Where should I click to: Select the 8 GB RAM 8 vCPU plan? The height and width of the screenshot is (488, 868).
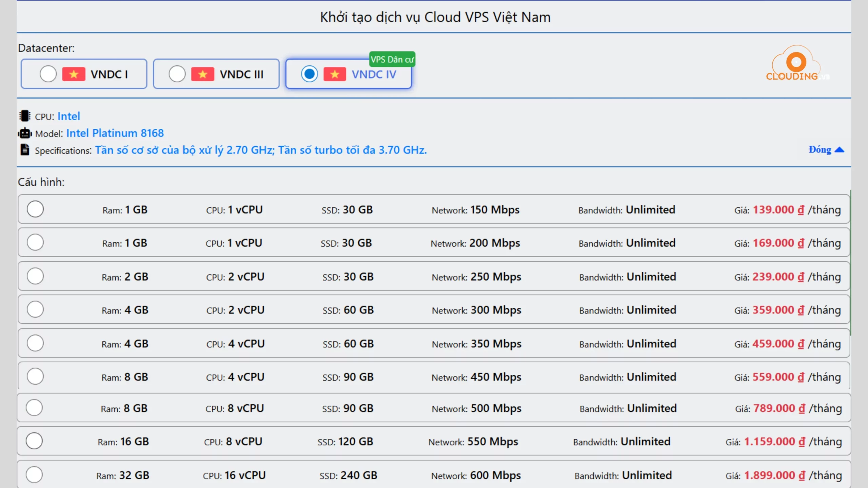[x=35, y=408]
